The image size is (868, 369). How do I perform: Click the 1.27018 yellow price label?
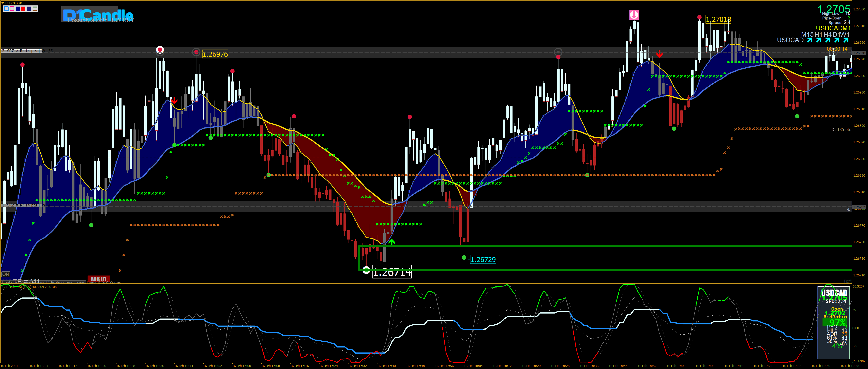[x=718, y=19]
